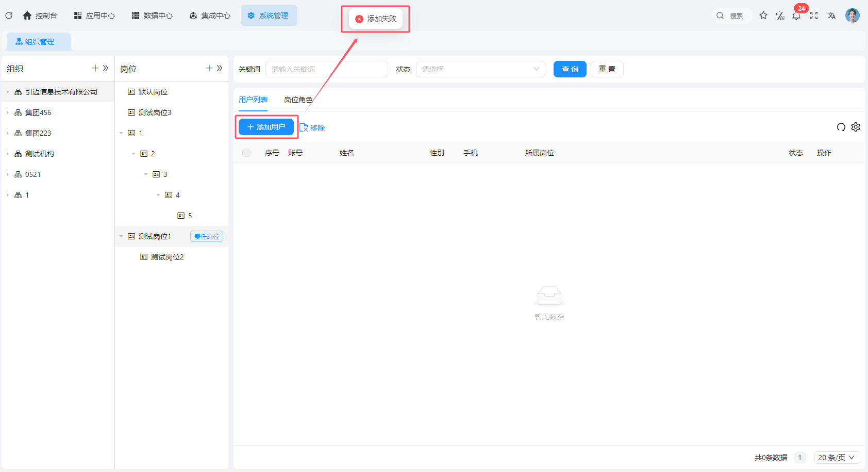
Task: Click the double-chevron icon in the 组织 header
Action: (106, 68)
